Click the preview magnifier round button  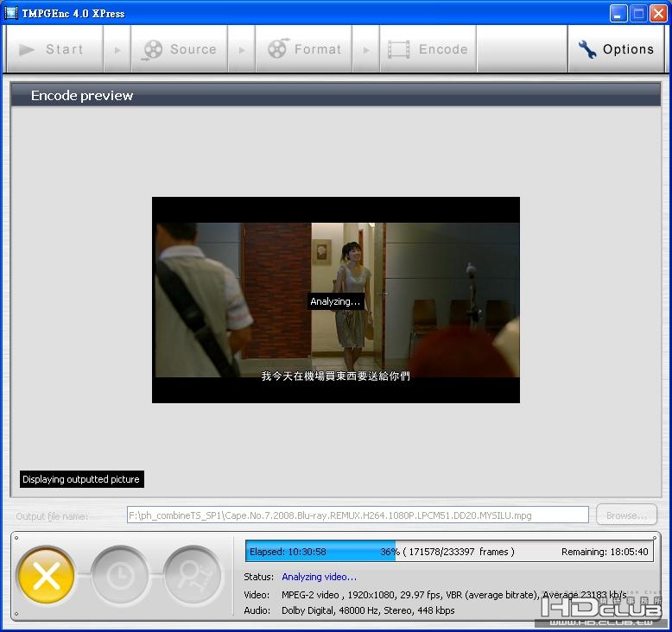click(193, 575)
